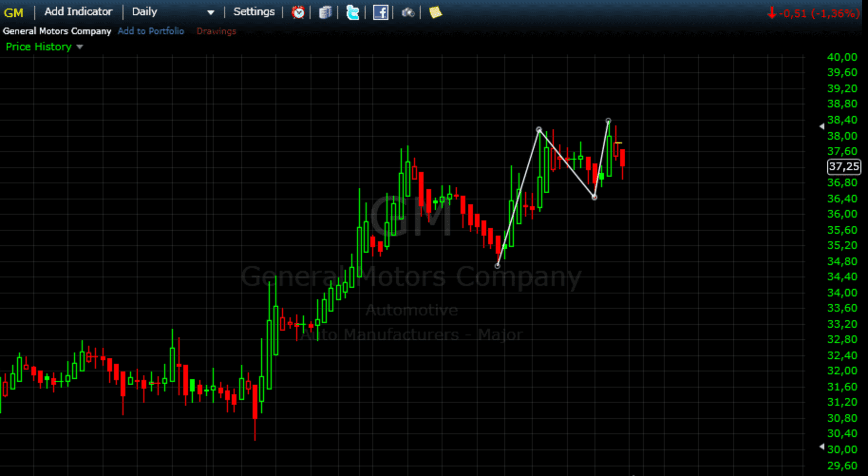Click the 38,00 price axis label

842,136
